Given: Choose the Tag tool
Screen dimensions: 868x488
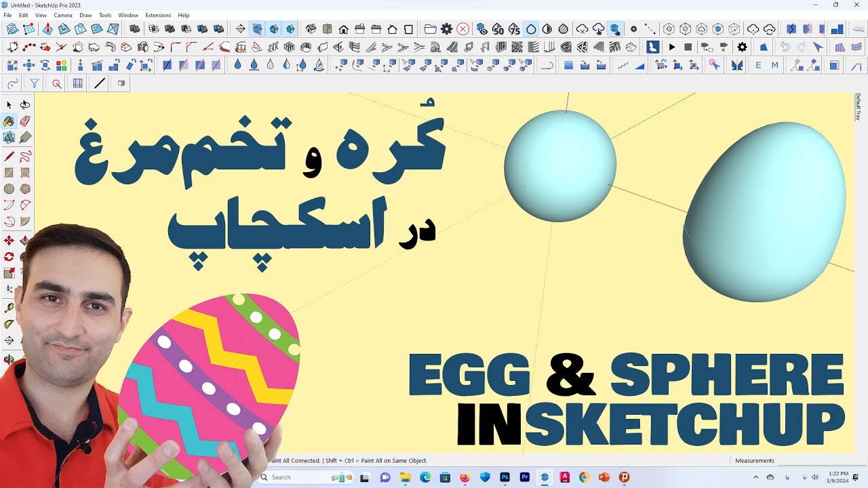Looking at the screenshot, I should (25, 138).
